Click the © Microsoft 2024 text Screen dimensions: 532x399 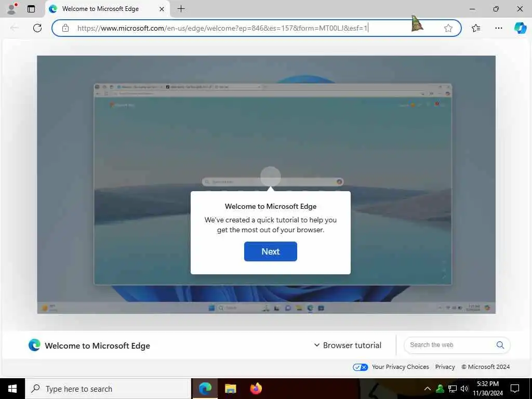(x=486, y=367)
